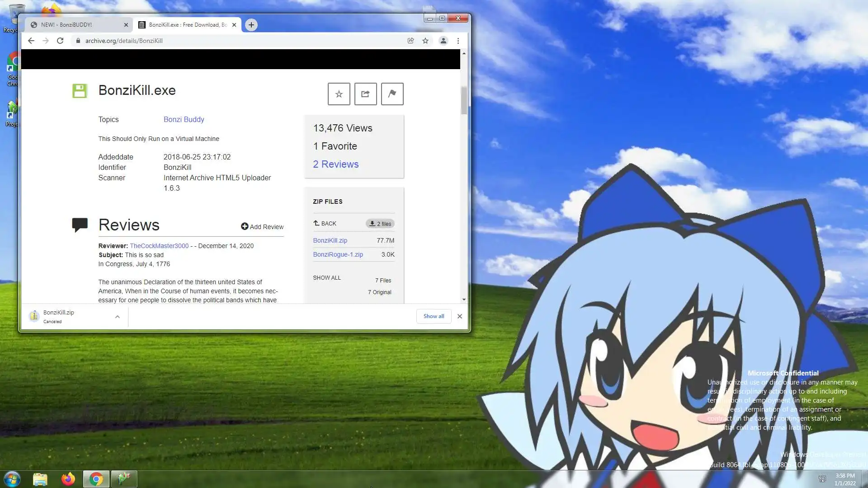Click the page vertical scrollbar thumb
Screen dimensions: 868x488
464,100
